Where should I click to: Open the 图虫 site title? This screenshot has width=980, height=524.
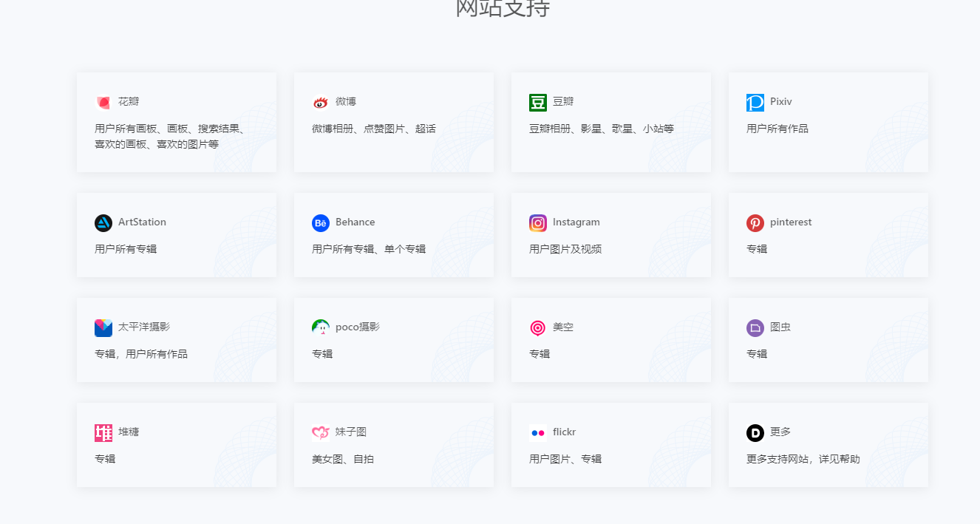780,327
